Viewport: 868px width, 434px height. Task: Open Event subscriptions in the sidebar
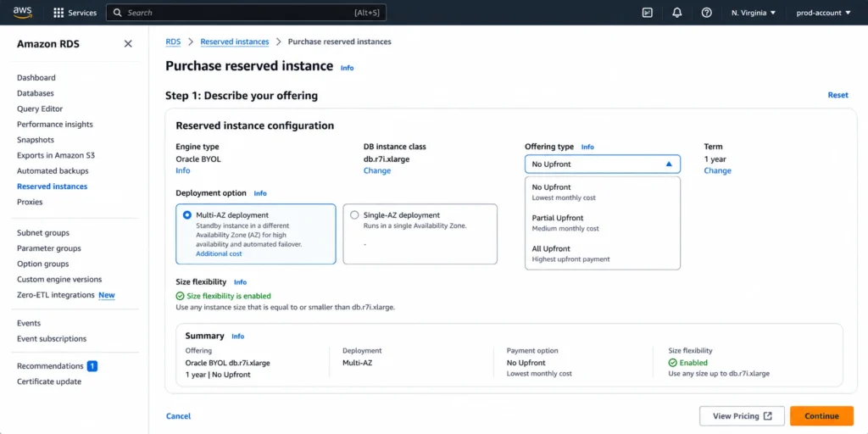click(x=52, y=339)
